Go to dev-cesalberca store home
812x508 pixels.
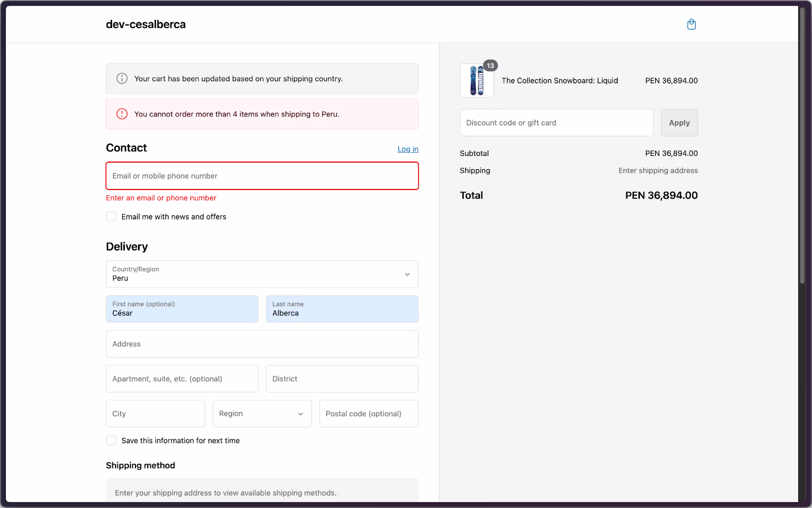click(146, 24)
